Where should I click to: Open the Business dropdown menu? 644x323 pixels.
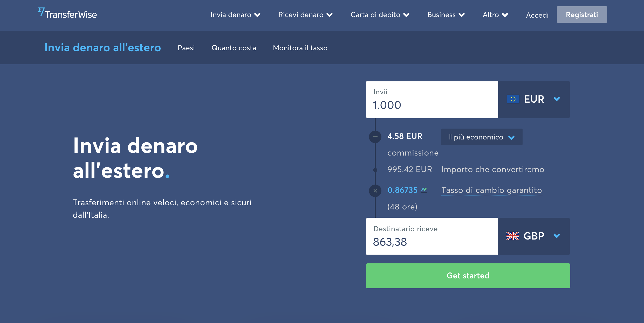point(446,15)
